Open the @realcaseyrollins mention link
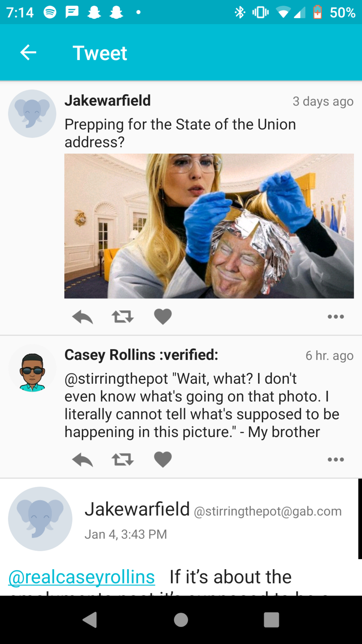The width and height of the screenshot is (362, 644). (81, 577)
